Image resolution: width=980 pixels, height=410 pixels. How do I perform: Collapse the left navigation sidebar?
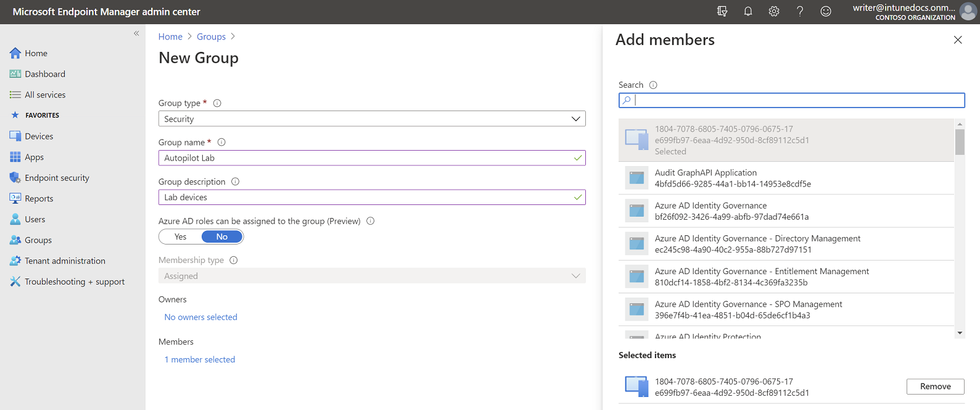(136, 33)
